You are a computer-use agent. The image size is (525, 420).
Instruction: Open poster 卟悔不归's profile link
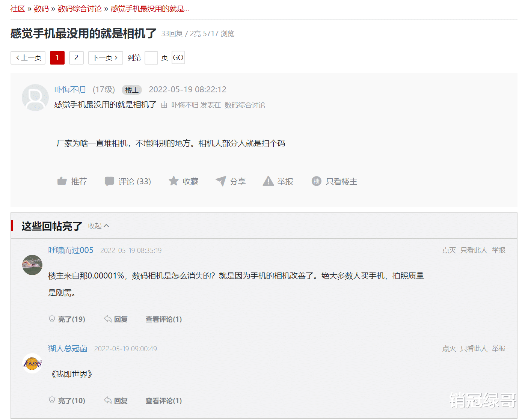pyautogui.click(x=70, y=89)
